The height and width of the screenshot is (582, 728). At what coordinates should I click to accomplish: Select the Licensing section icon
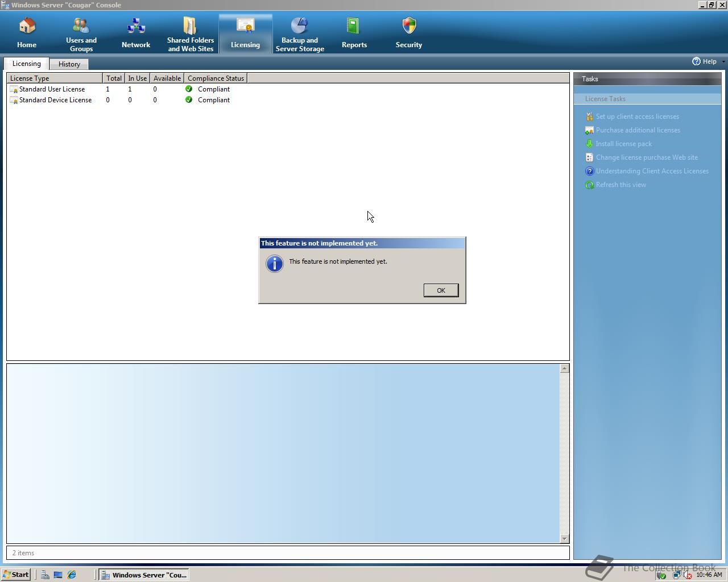245,26
